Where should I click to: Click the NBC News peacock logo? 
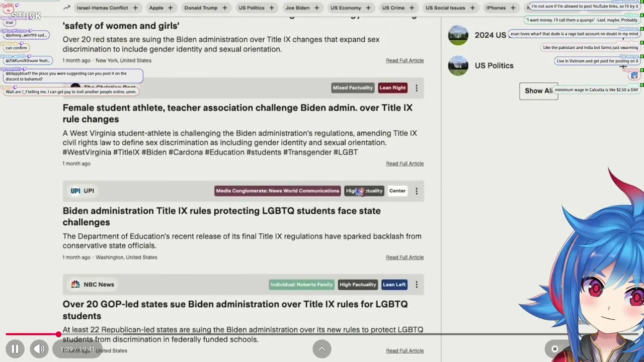(75, 285)
